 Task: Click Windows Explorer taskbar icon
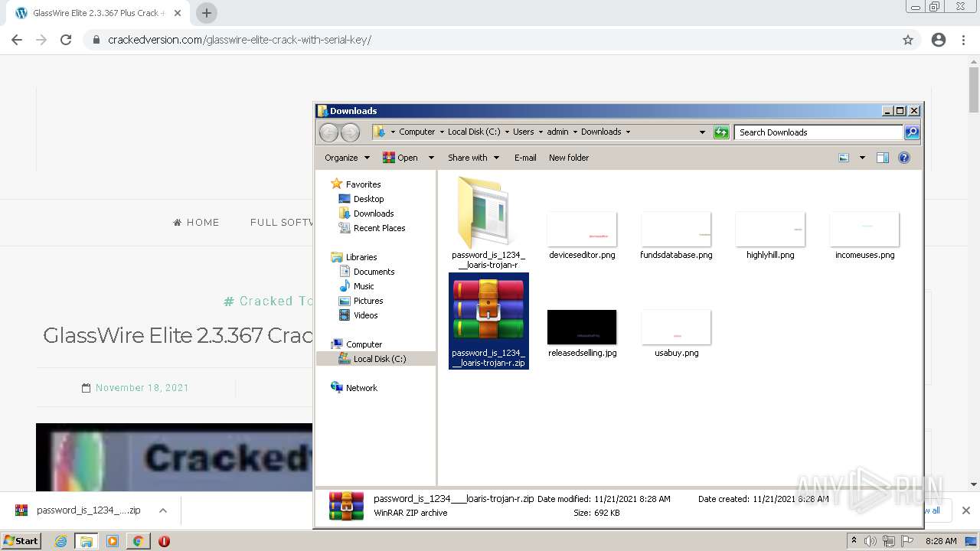87,541
